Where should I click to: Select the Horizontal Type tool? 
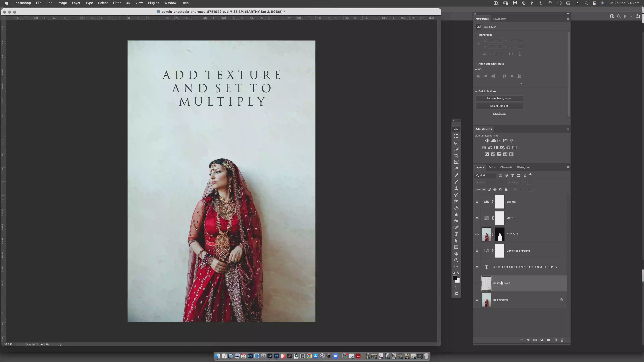[x=456, y=234]
